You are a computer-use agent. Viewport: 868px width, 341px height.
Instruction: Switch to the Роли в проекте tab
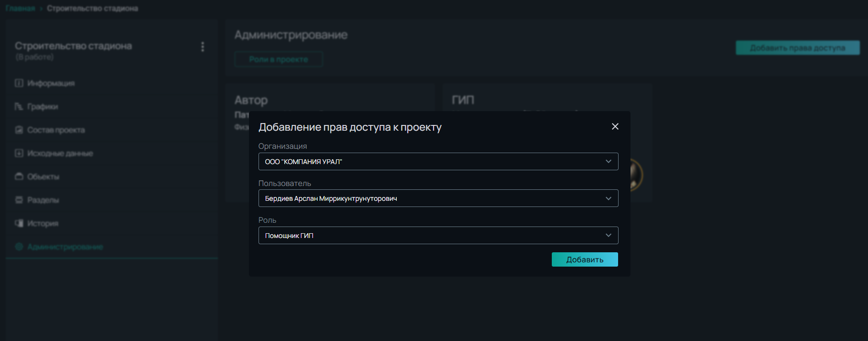click(279, 60)
